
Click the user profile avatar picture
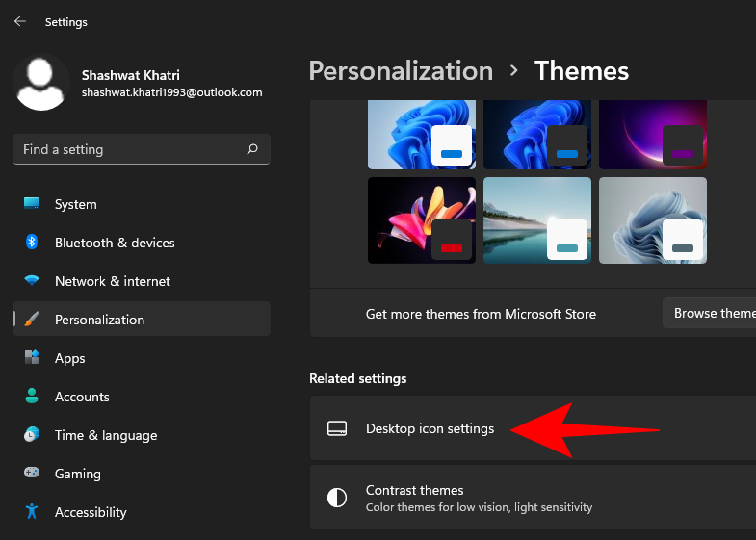[x=40, y=83]
